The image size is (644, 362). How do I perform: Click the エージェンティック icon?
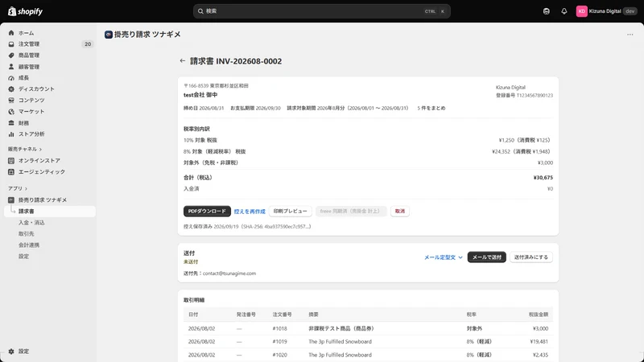tap(11, 172)
